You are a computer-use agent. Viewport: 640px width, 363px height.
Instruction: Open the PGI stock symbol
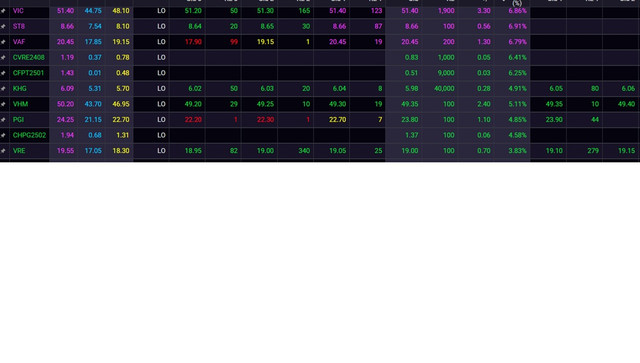(x=18, y=120)
